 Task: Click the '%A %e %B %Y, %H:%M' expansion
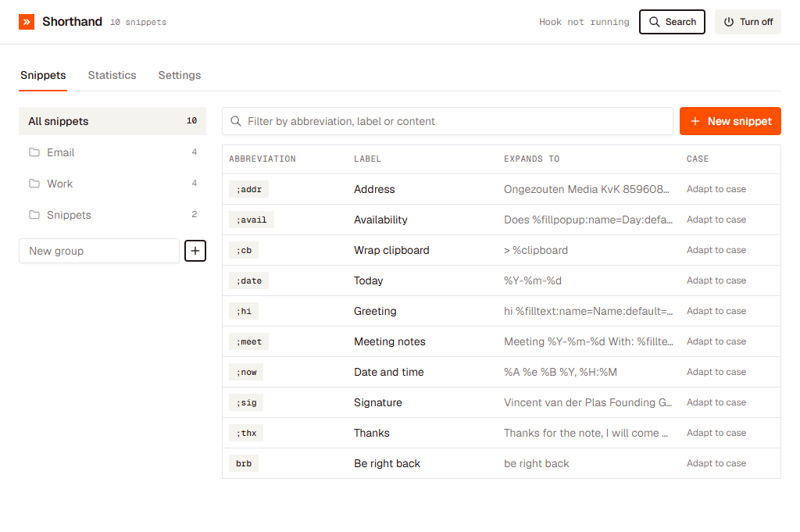561,373
